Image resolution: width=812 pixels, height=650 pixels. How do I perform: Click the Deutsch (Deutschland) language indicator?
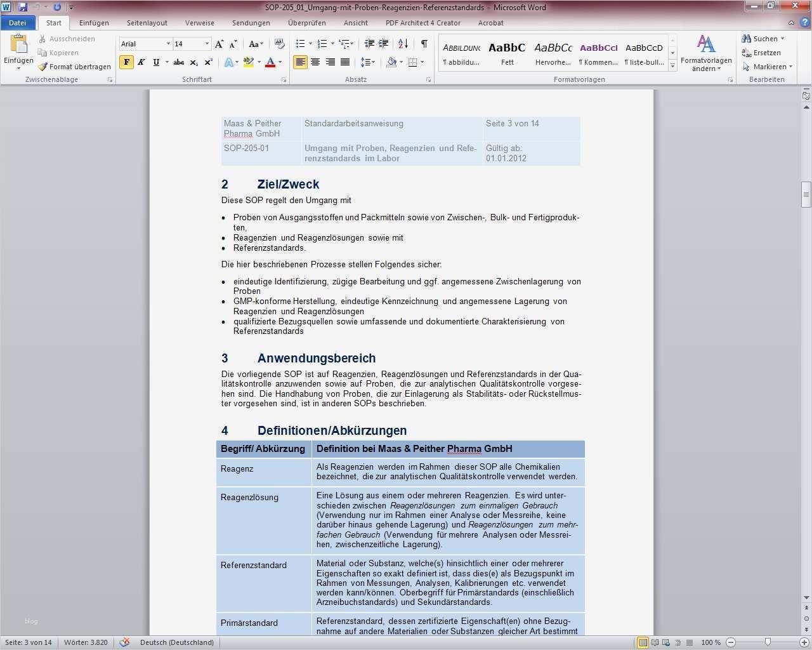(x=177, y=642)
